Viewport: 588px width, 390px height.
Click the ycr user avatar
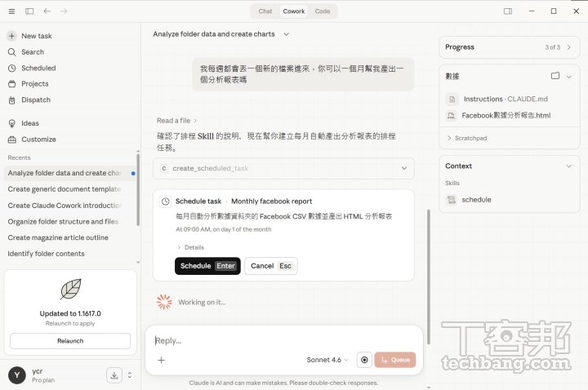(17, 375)
